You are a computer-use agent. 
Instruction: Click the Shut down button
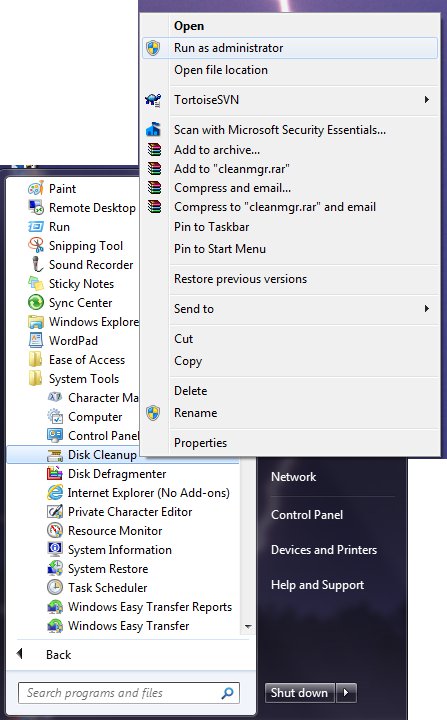coord(300,692)
